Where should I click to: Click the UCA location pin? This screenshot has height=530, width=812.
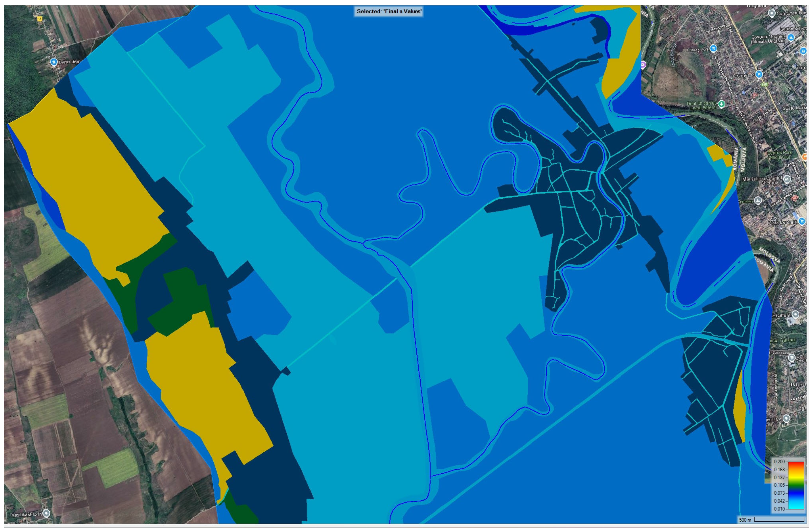pos(787,418)
